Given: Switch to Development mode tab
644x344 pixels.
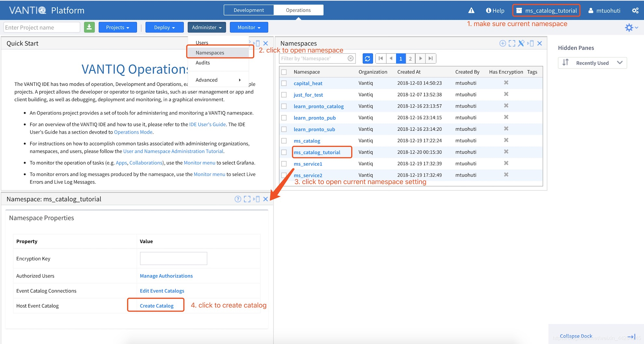Looking at the screenshot, I should (x=249, y=10).
